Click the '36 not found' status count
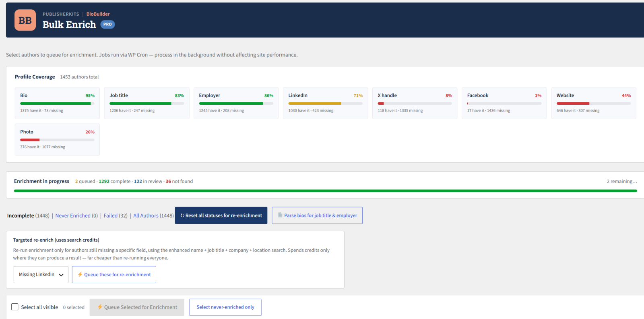This screenshot has width=644, height=319. click(179, 181)
